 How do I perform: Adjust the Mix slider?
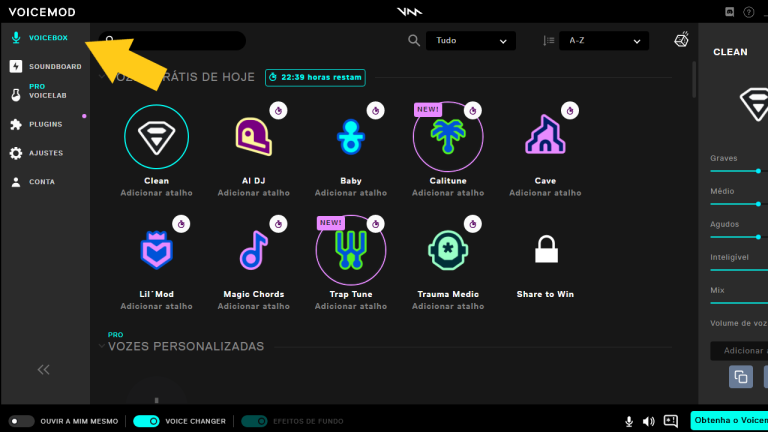click(739, 303)
